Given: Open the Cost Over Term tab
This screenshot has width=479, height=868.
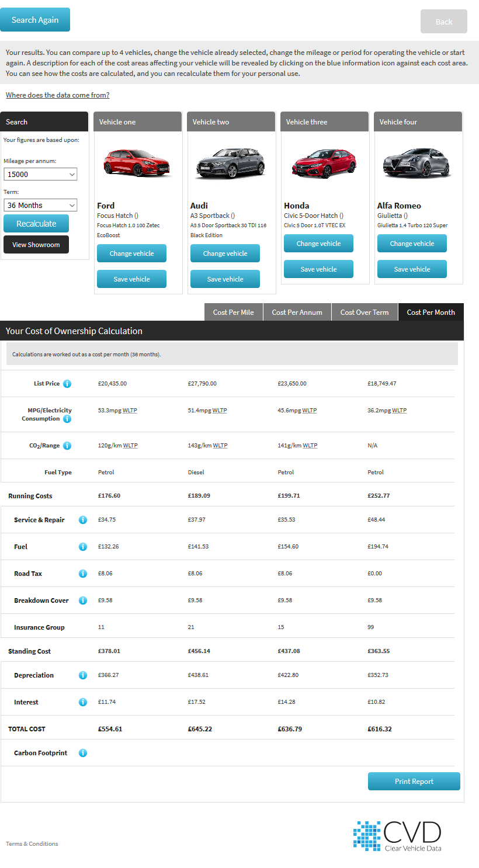Looking at the screenshot, I should [365, 312].
